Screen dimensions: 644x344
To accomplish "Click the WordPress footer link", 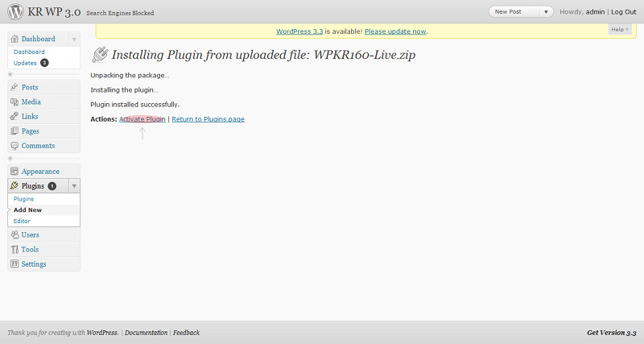I will 102,333.
